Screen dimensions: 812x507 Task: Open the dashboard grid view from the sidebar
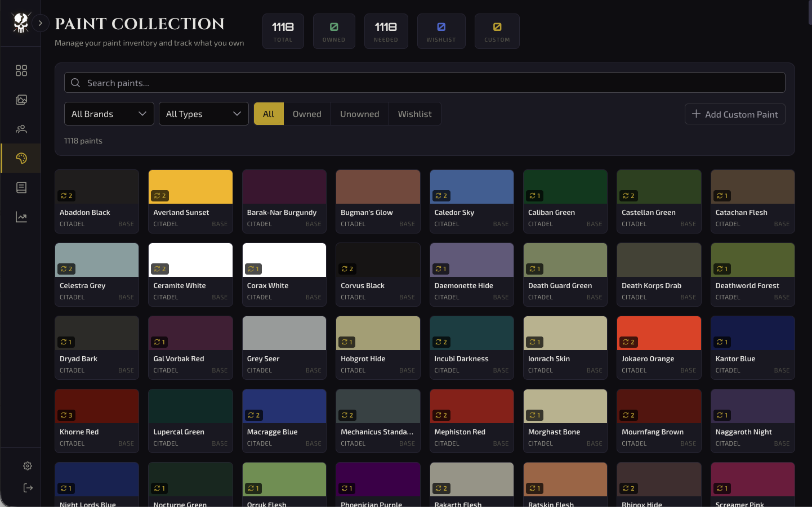pyautogui.click(x=21, y=70)
